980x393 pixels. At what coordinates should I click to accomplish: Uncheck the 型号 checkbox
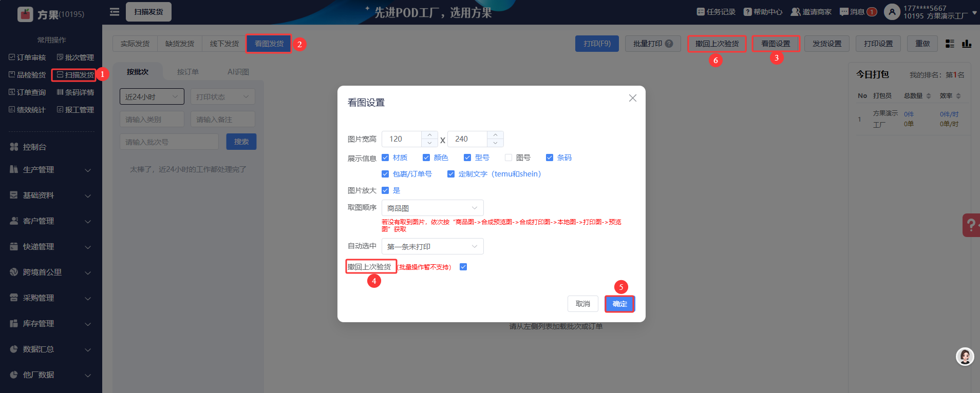click(x=467, y=158)
